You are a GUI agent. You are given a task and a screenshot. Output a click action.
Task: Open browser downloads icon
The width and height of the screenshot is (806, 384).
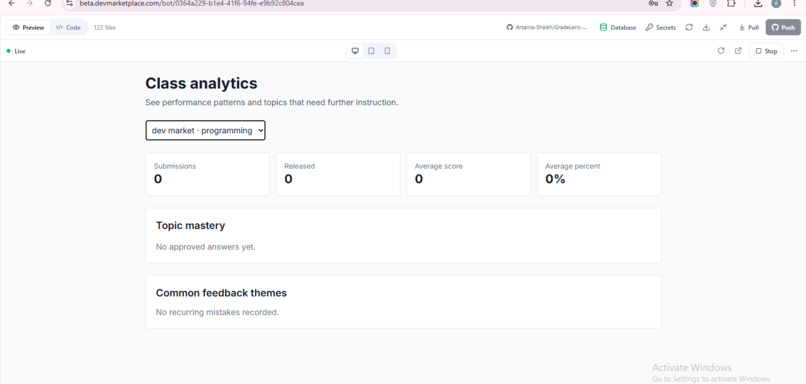pos(758,3)
